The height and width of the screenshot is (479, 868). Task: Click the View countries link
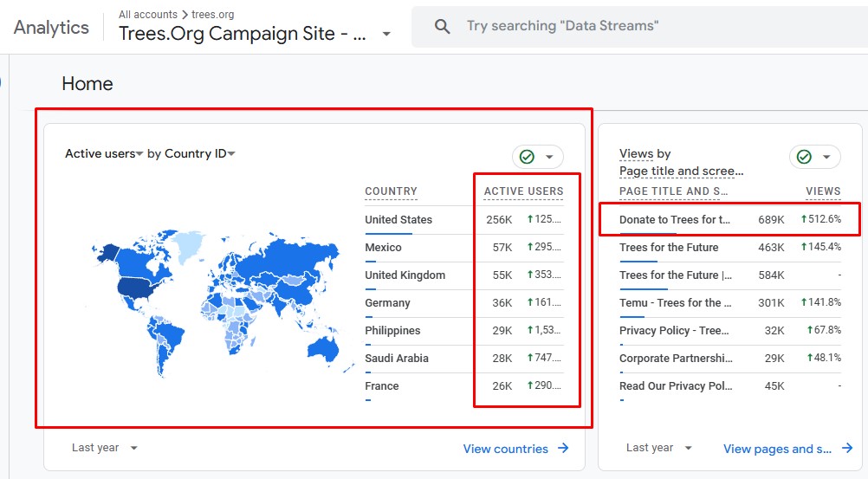tap(505, 449)
